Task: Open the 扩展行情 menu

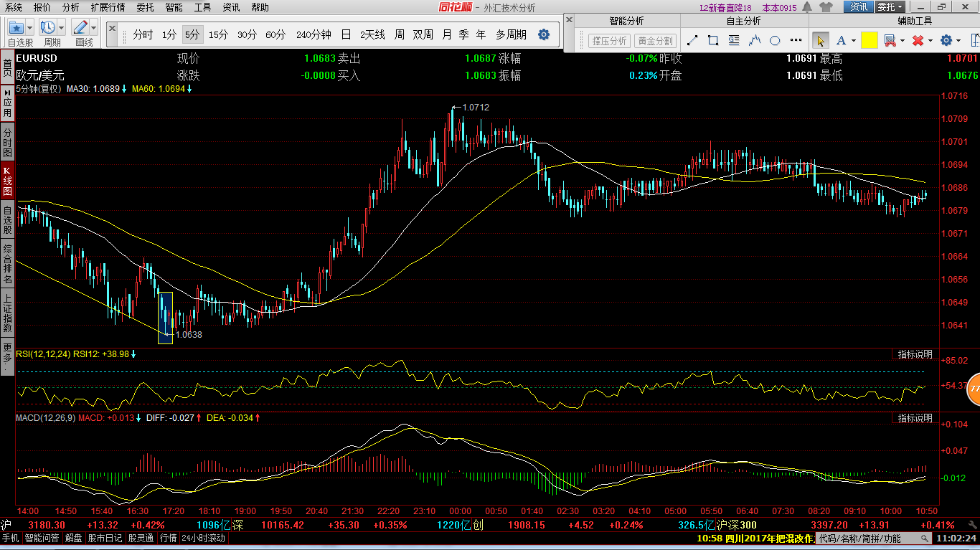Action: 108,7
